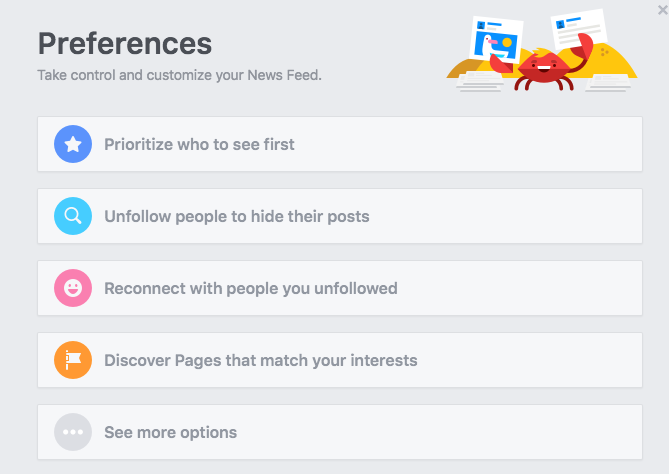669x474 pixels.
Task: Click the orange flag Pages icon
Action: 73,360
